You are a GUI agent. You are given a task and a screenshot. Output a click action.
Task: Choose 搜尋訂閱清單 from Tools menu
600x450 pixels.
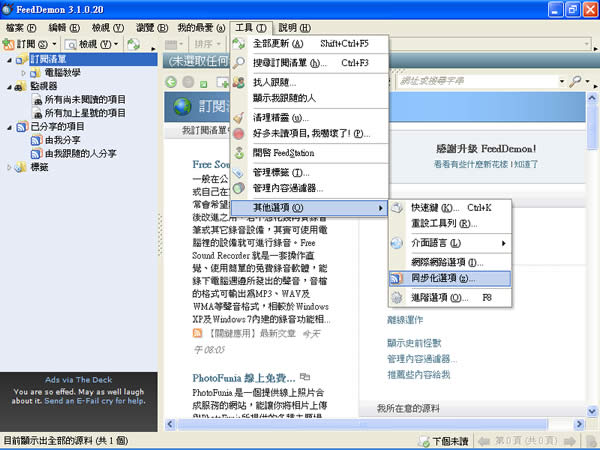point(310,63)
